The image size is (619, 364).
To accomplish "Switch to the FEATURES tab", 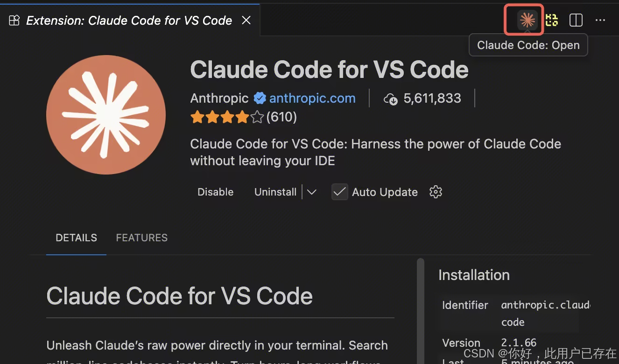I will (x=141, y=238).
